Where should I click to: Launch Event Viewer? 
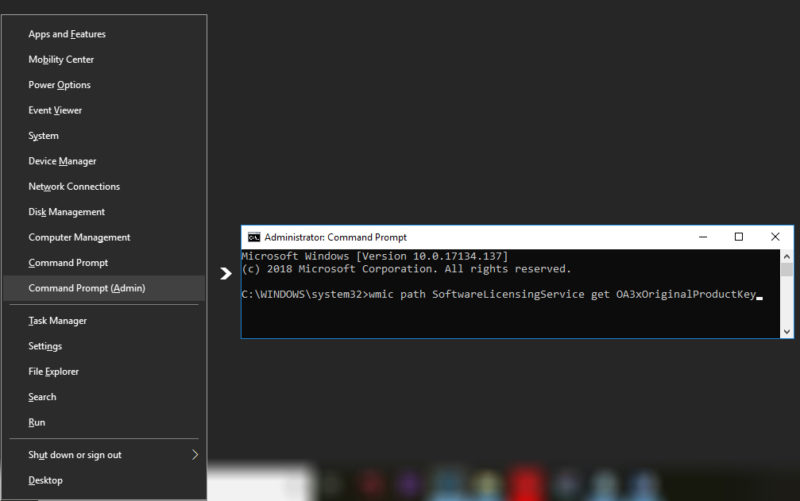coord(55,110)
